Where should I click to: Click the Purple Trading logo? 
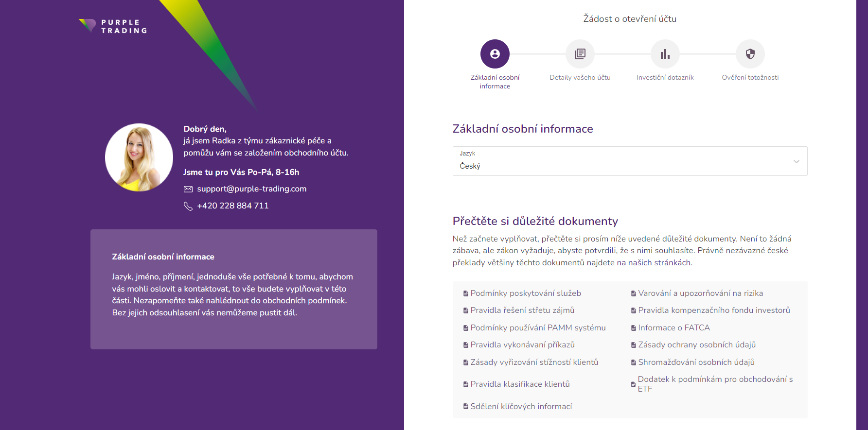pyautogui.click(x=113, y=26)
